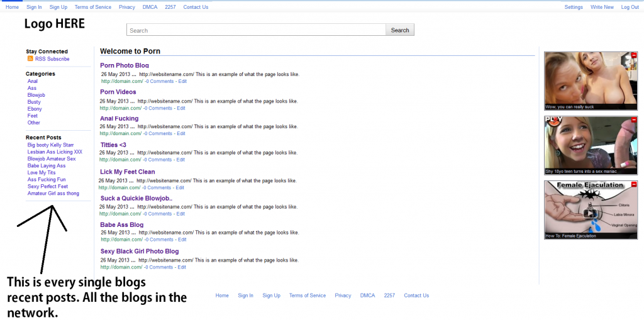644x320 pixels.
Task: Open Settings in the top right
Action: click(x=574, y=7)
